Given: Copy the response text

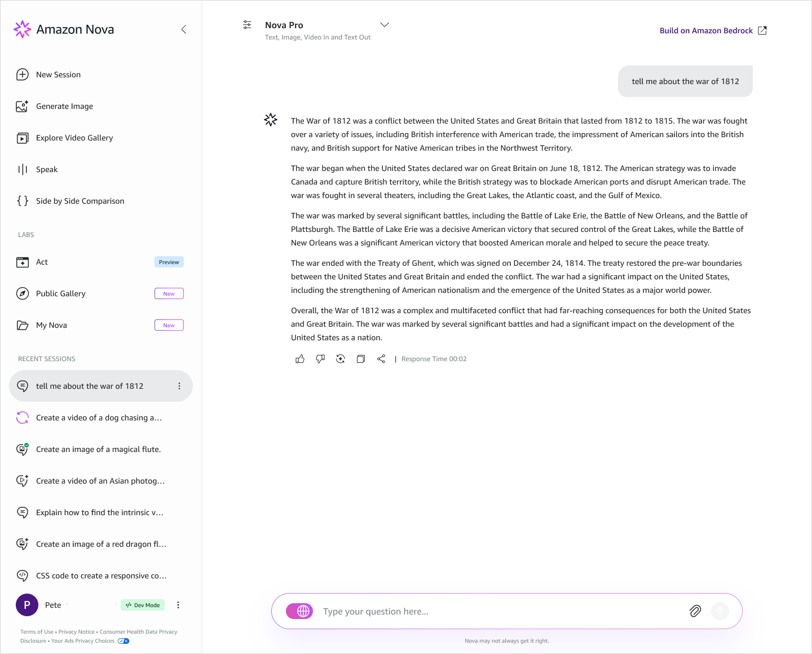Looking at the screenshot, I should (361, 359).
